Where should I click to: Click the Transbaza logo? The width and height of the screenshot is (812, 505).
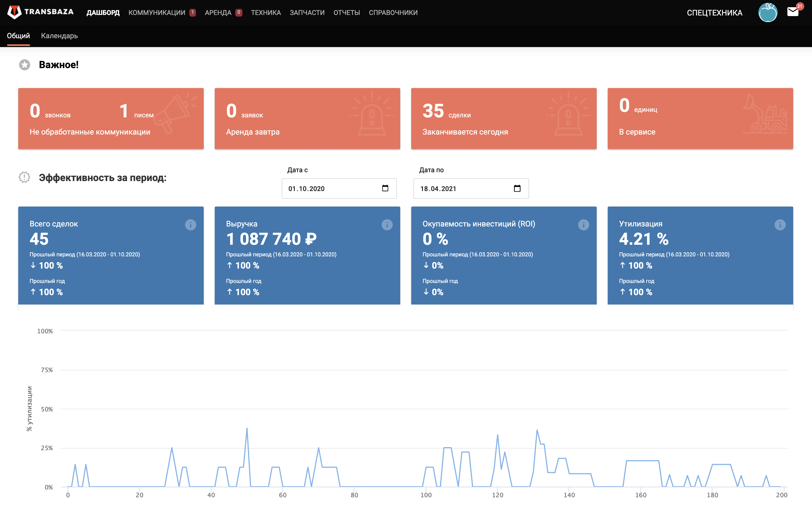click(x=40, y=12)
